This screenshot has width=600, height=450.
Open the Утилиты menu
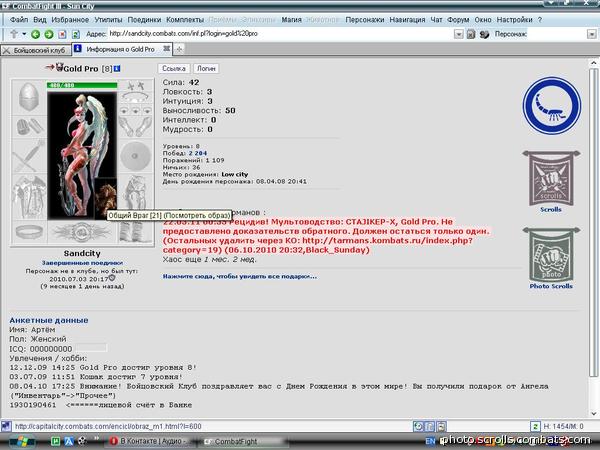(108, 20)
